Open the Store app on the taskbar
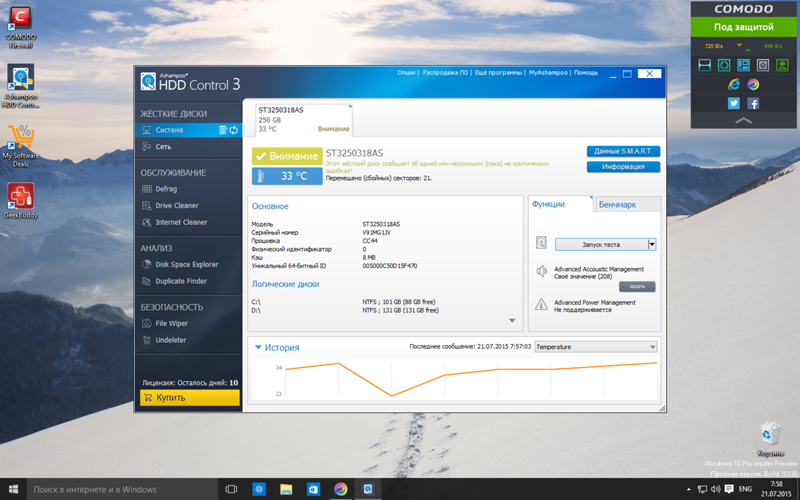Screen dimensions: 800x500 click(313, 489)
